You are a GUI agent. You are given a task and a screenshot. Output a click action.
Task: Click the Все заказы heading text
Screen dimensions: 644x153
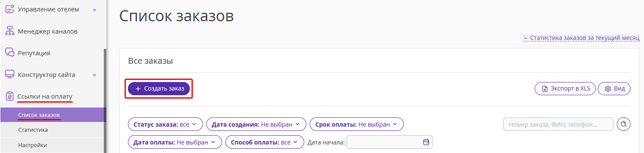(150, 61)
